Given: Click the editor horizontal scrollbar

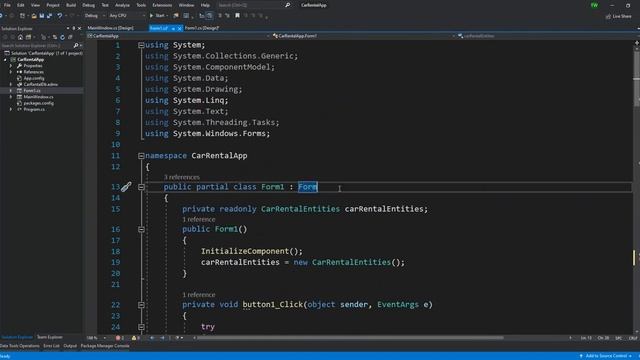Looking at the screenshot, I should 351,338.
